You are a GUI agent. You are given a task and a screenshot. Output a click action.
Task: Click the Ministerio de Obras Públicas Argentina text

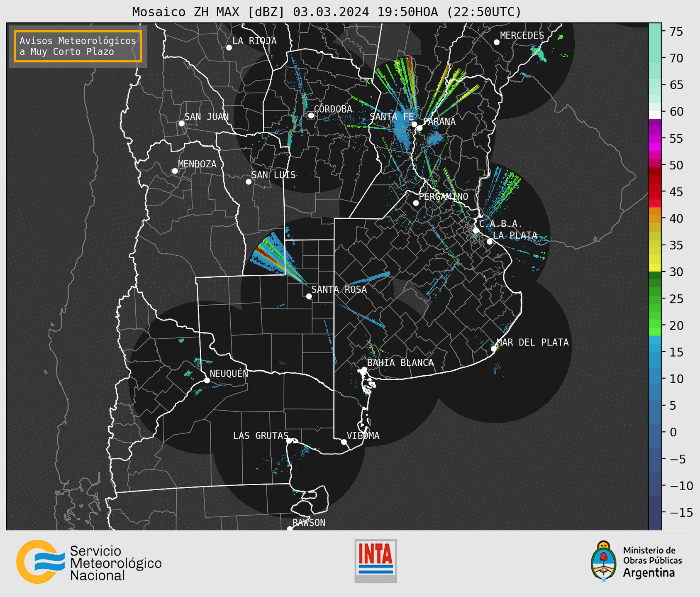click(x=652, y=562)
